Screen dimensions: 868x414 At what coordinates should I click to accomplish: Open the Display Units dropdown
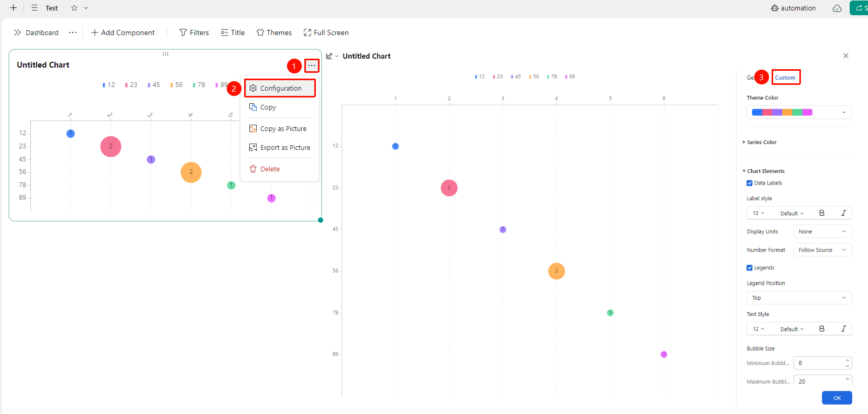pyautogui.click(x=822, y=231)
